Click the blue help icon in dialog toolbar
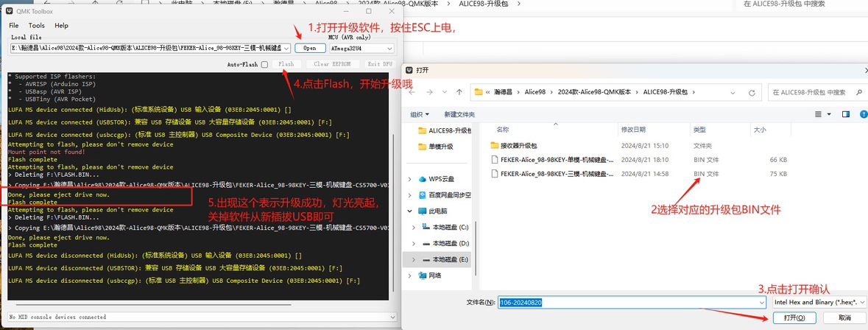The width and height of the screenshot is (868, 330). tap(862, 114)
